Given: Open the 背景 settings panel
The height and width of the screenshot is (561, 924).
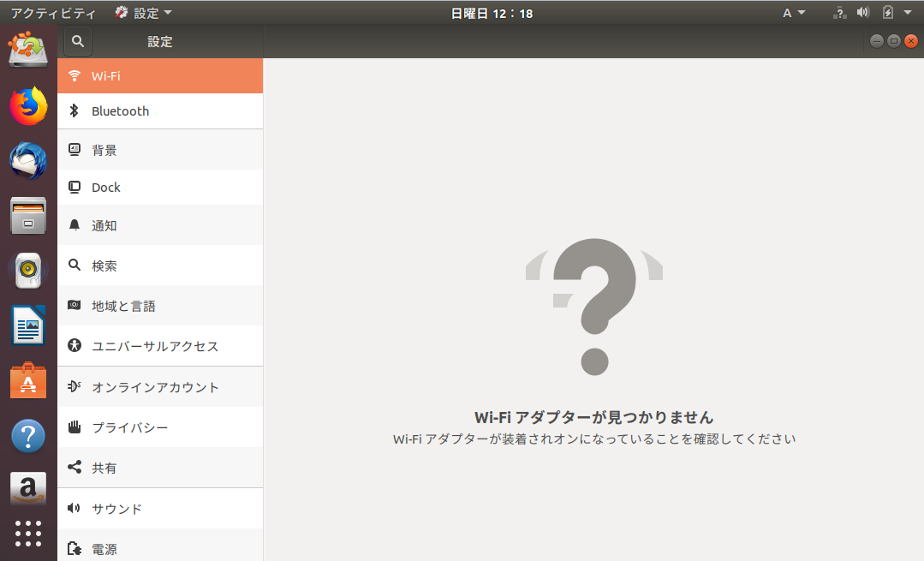Looking at the screenshot, I should 104,150.
